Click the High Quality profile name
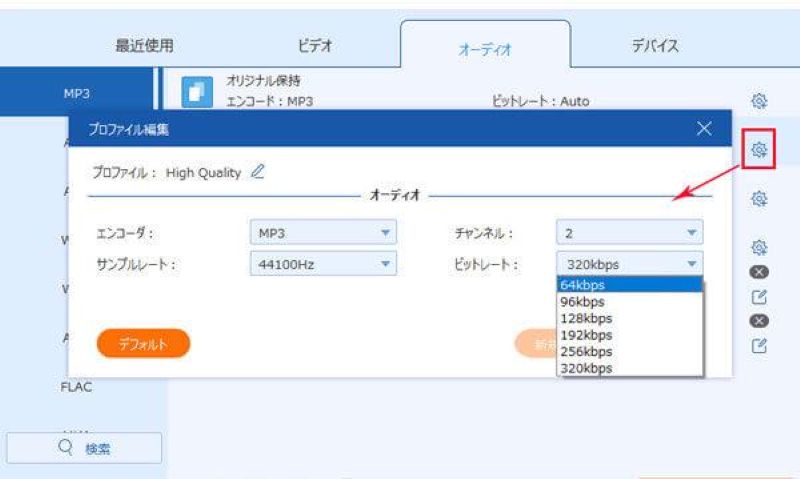 pos(203,173)
